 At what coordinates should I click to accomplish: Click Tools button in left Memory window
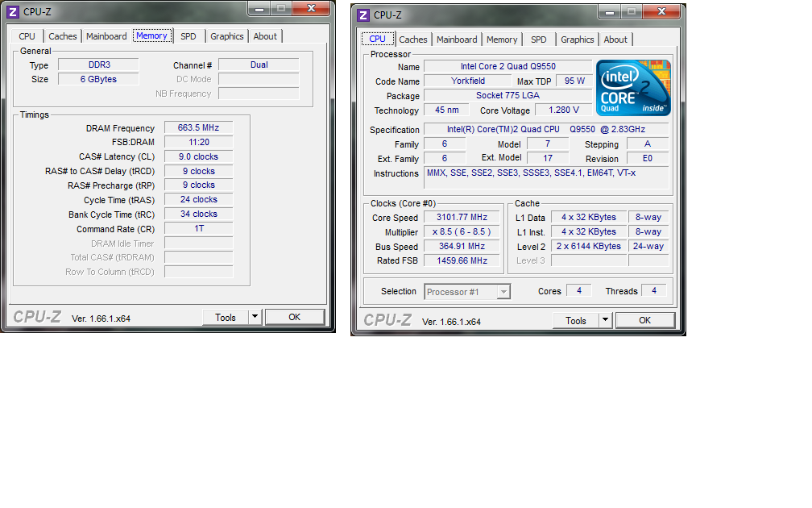point(226,317)
